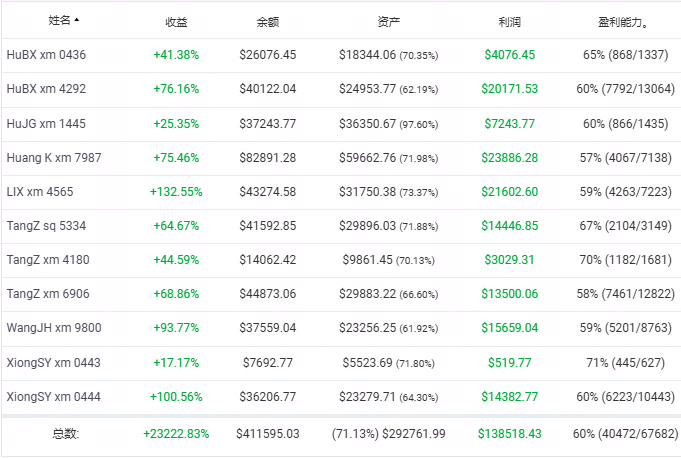Image resolution: width=681 pixels, height=458 pixels.
Task: Select WangJH xm 9800 account
Action: (x=54, y=327)
